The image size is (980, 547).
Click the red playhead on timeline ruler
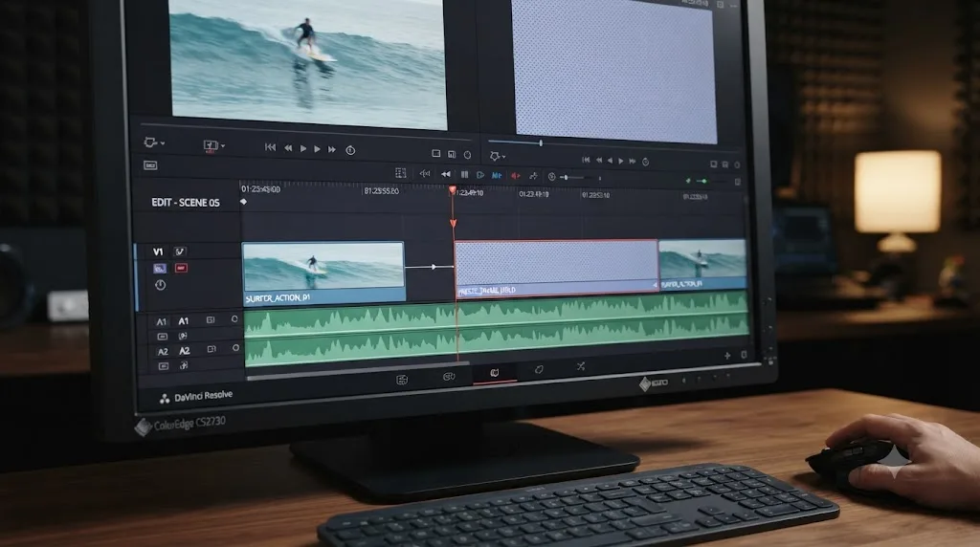pos(453,190)
